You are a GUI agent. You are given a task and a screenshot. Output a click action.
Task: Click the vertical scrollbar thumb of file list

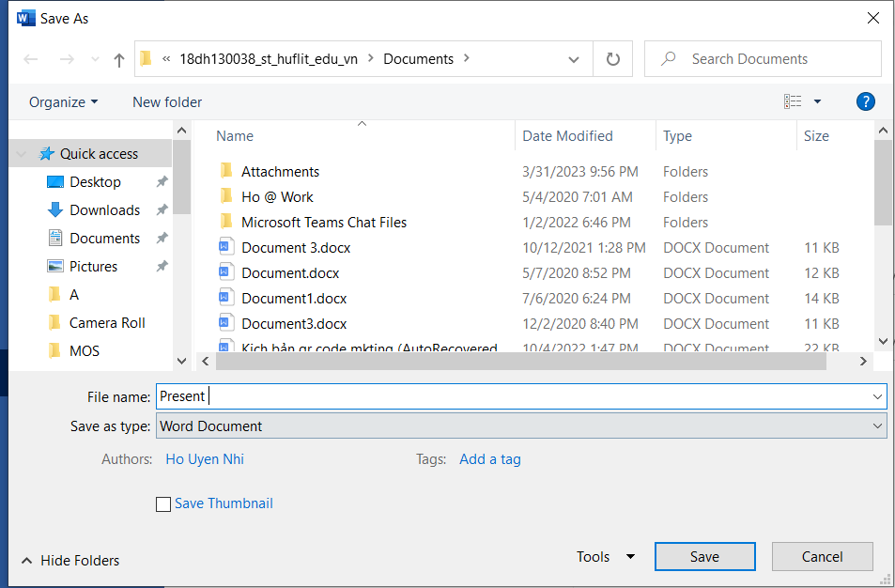coord(883,182)
